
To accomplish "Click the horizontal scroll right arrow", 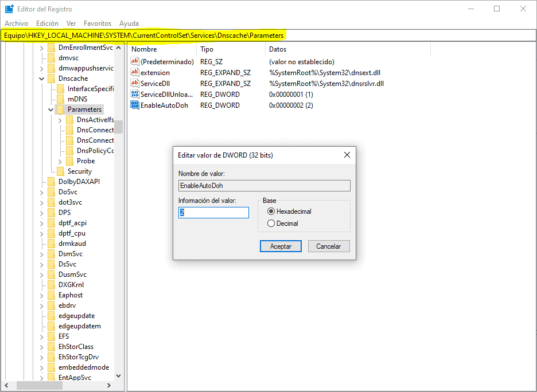I will (109, 386).
